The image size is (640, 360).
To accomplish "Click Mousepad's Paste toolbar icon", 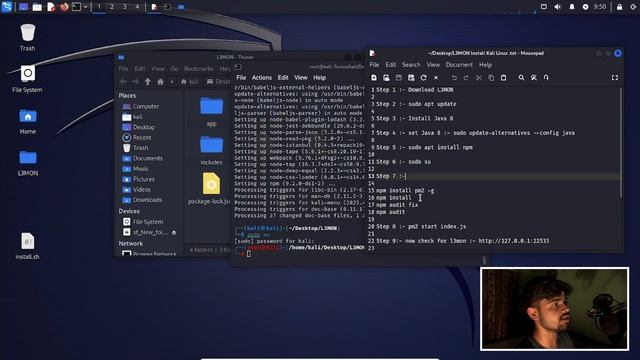I will (504, 78).
